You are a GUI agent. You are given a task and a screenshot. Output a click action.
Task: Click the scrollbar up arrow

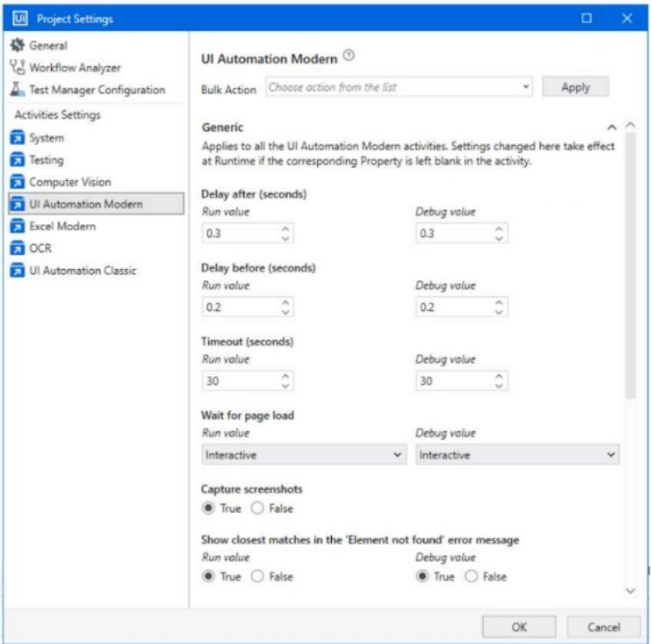pyautogui.click(x=630, y=124)
